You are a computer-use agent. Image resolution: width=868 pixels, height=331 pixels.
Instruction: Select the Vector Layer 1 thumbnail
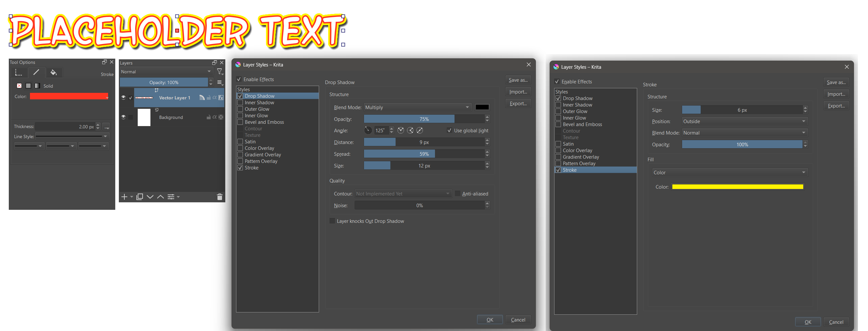(144, 98)
